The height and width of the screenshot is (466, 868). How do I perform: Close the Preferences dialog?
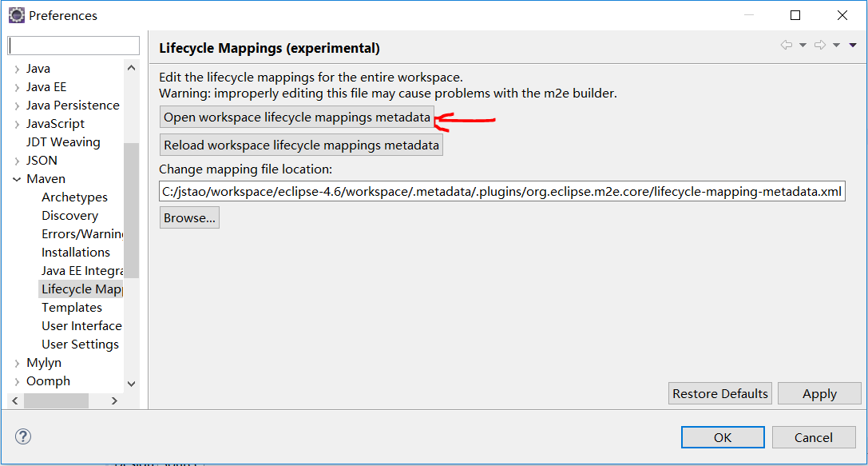[x=842, y=15]
